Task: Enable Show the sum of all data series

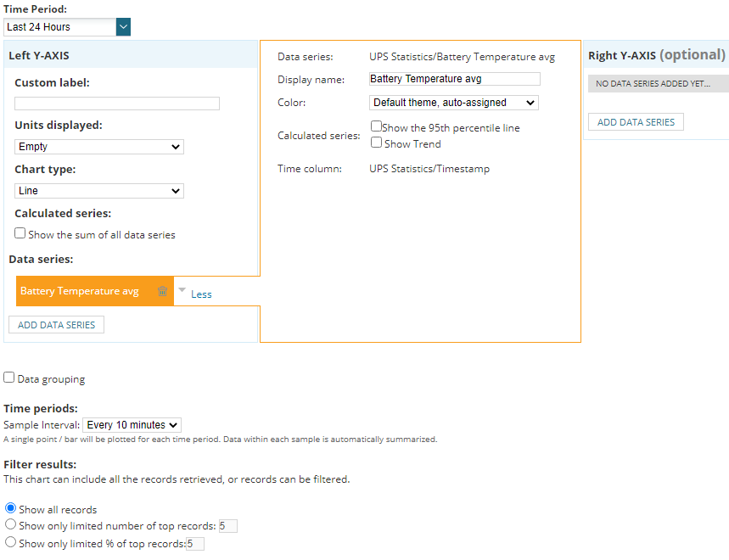Action: (x=20, y=232)
